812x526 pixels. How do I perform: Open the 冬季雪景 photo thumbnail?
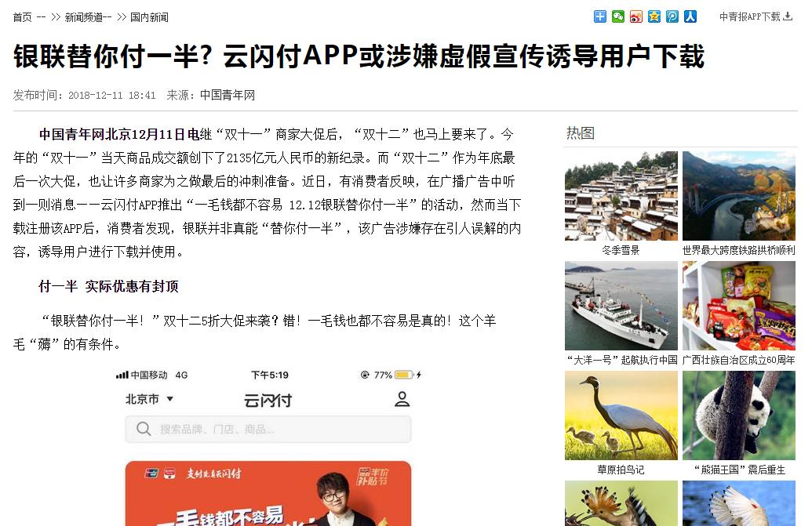621,196
